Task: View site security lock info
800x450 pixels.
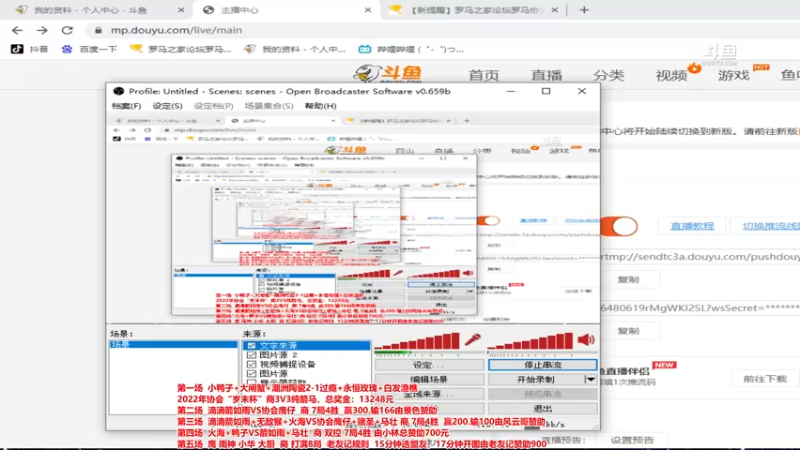Action: point(98,31)
